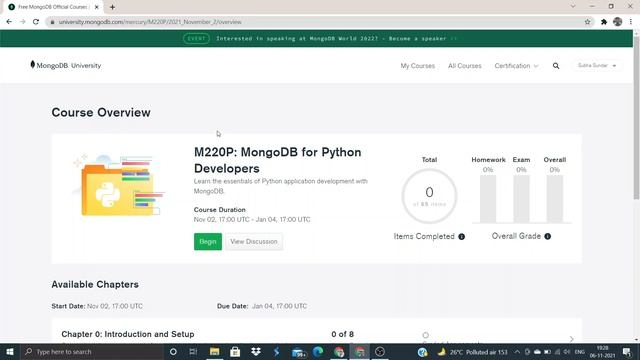This screenshot has width=640, height=360.
Task: Click the M220P course Python folder image
Action: pos(119,185)
